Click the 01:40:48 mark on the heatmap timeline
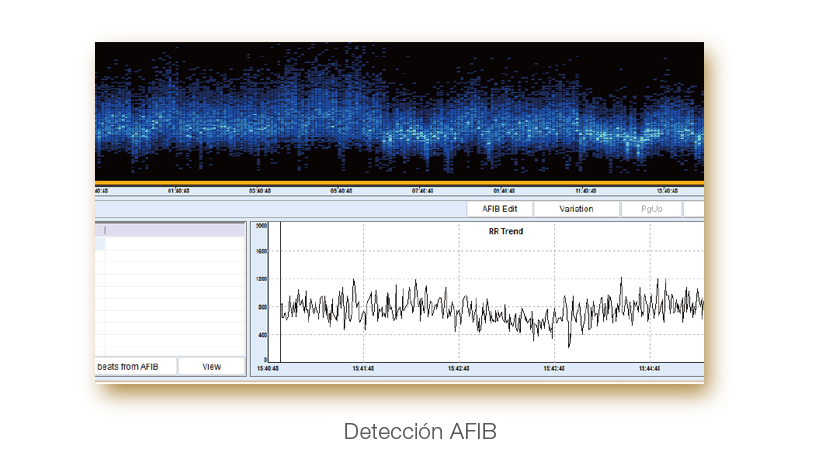 (x=178, y=190)
